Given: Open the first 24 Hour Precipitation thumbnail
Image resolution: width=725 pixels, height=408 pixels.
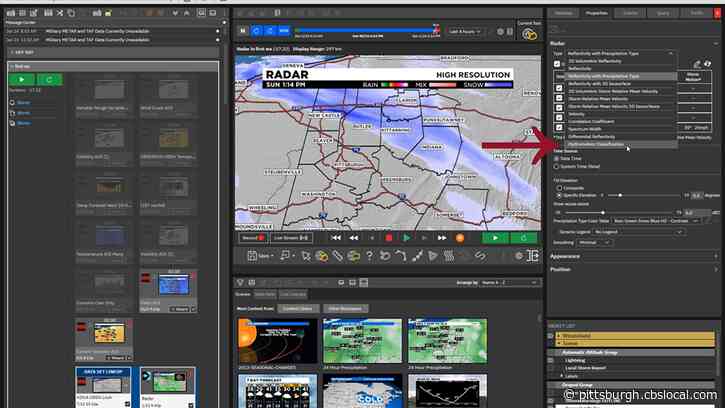Looking at the screenshot, I should coord(362,340).
